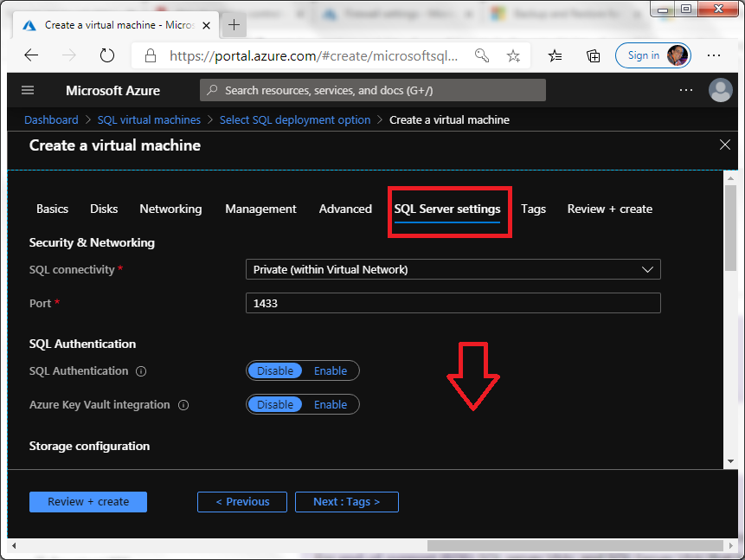Switch to the Basics tab

coord(52,209)
